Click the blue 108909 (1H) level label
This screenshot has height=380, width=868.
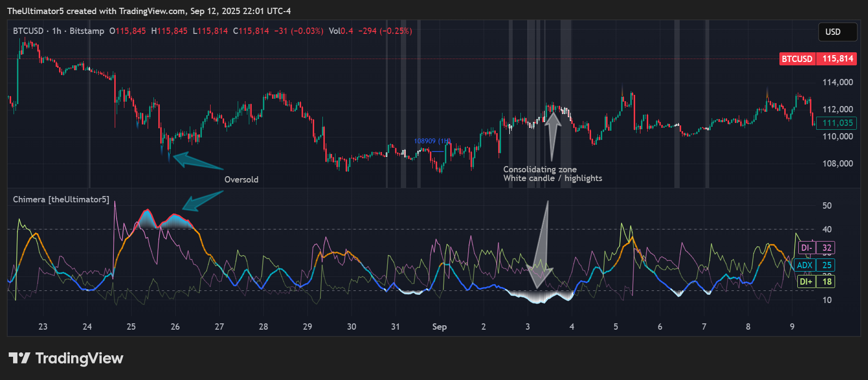[432, 141]
